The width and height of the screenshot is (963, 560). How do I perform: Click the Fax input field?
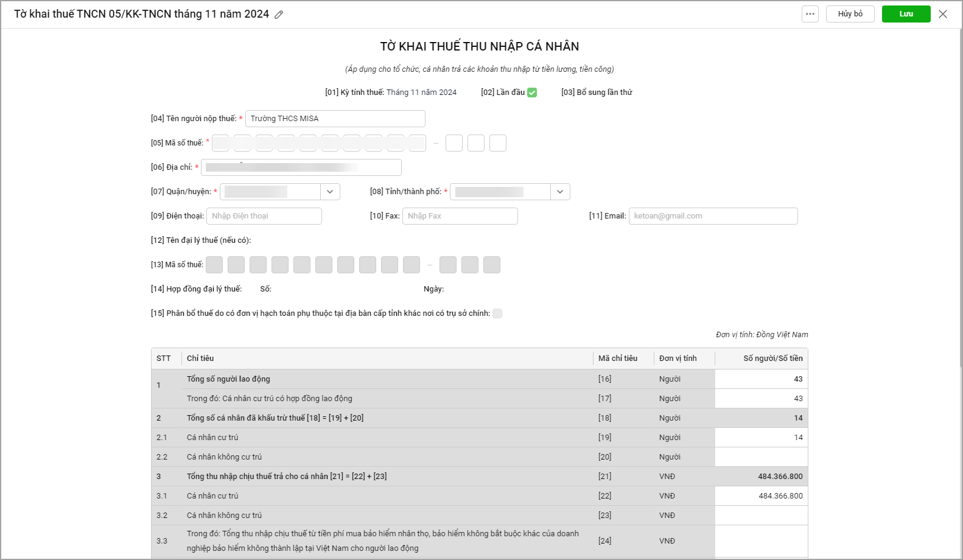460,216
